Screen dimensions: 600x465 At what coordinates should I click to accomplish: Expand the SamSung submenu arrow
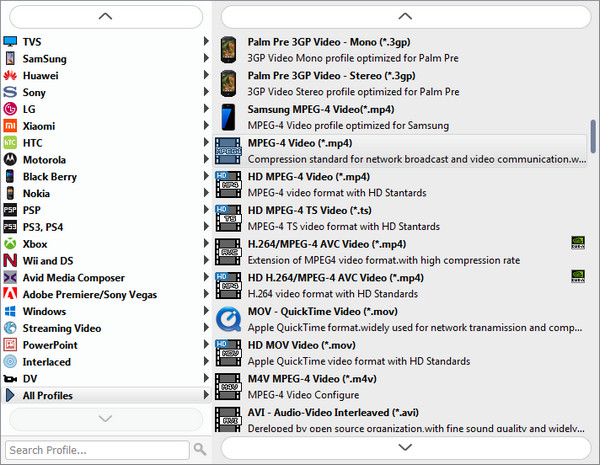tap(206, 58)
